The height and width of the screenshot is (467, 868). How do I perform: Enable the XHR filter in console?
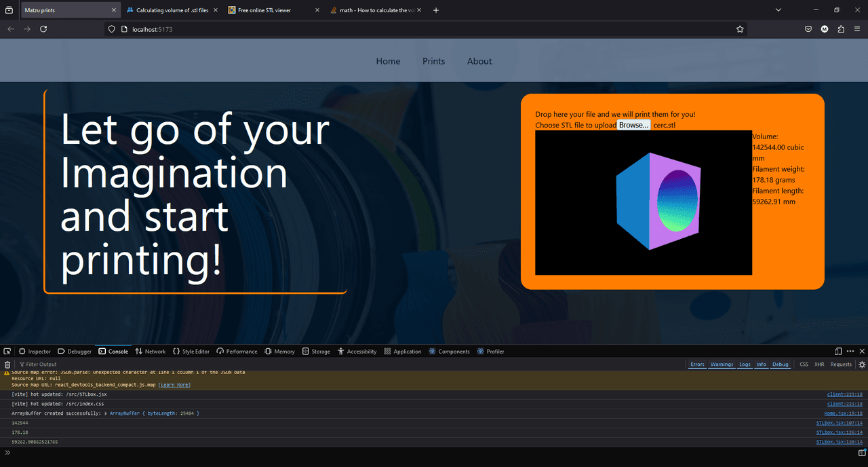pos(819,365)
